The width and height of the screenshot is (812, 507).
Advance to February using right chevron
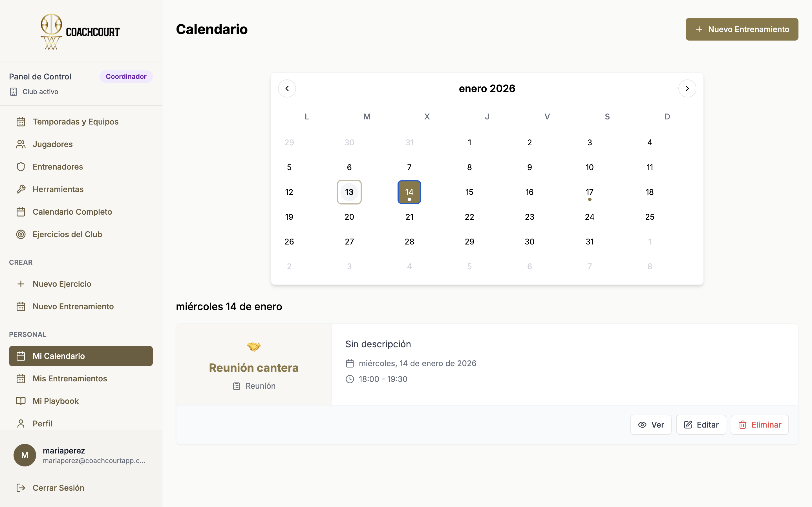(x=687, y=88)
